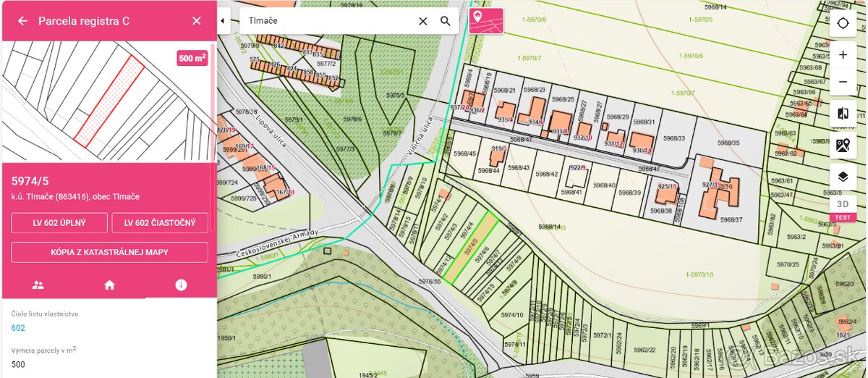Open the map layers selector

[x=843, y=176]
